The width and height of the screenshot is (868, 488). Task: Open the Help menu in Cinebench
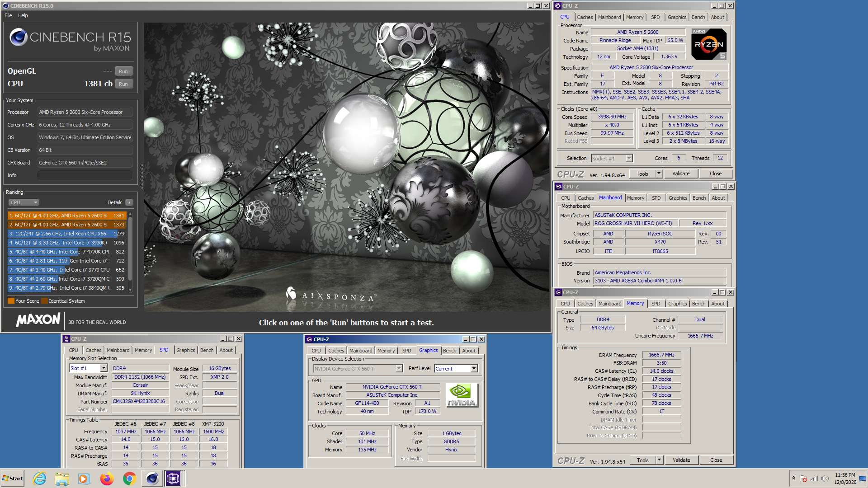23,15
